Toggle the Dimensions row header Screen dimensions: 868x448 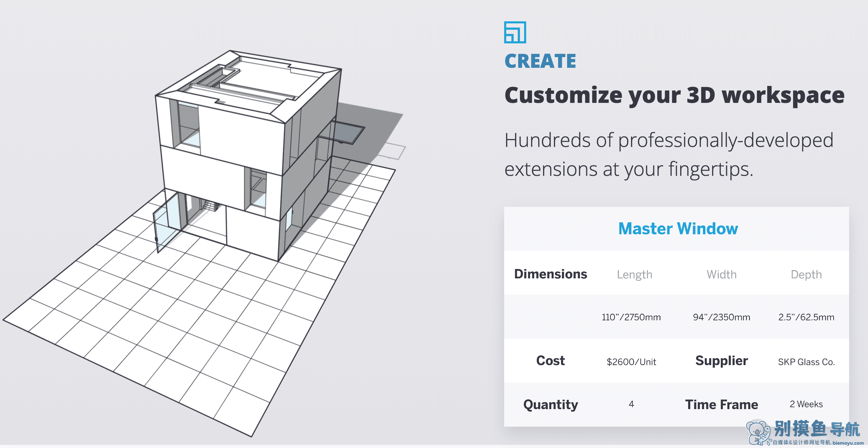click(x=551, y=274)
